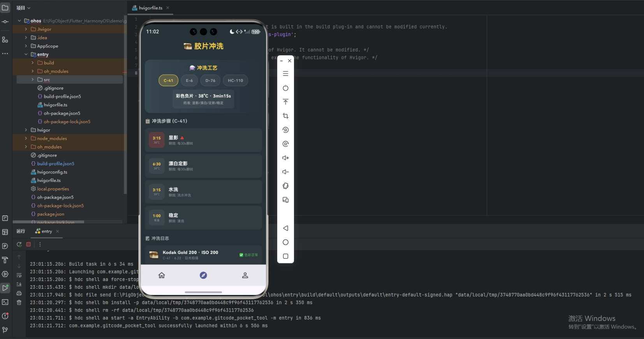Open the commit tool window icon
The image size is (644, 339).
coord(5,22)
